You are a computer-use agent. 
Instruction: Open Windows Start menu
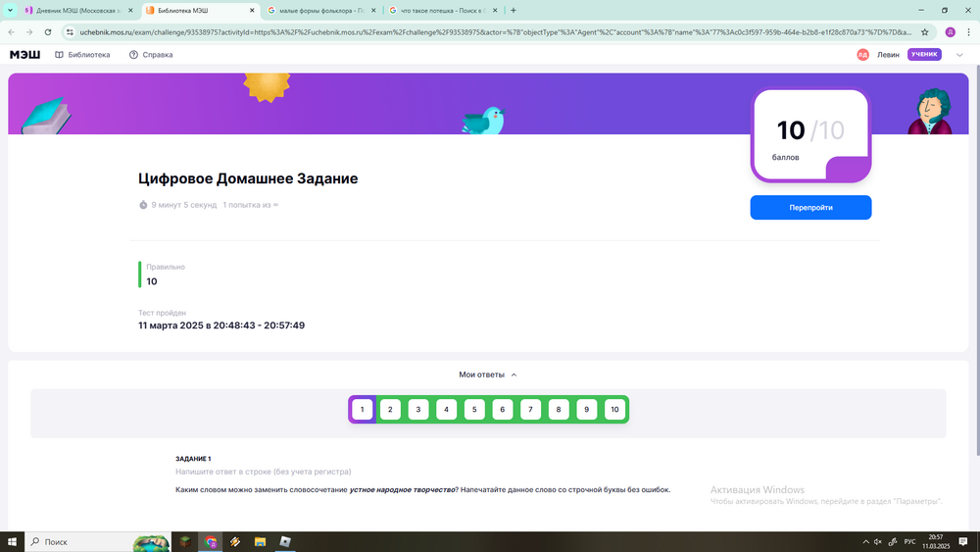pyautogui.click(x=13, y=541)
